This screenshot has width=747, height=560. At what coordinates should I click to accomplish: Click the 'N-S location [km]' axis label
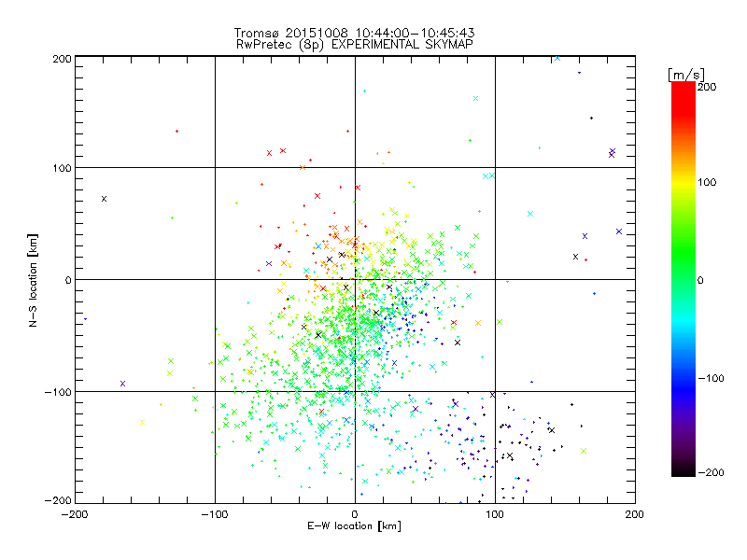[x=33, y=280]
